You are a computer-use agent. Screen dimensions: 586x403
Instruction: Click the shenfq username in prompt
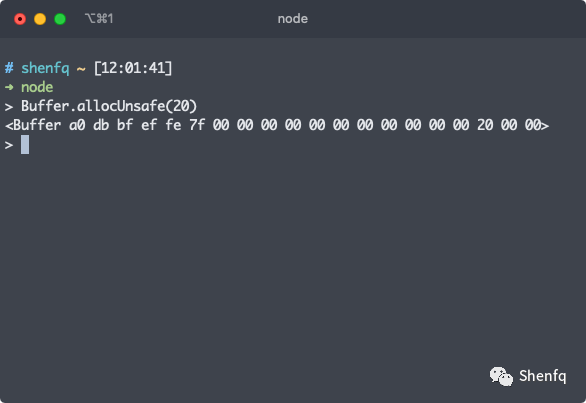tap(45, 68)
